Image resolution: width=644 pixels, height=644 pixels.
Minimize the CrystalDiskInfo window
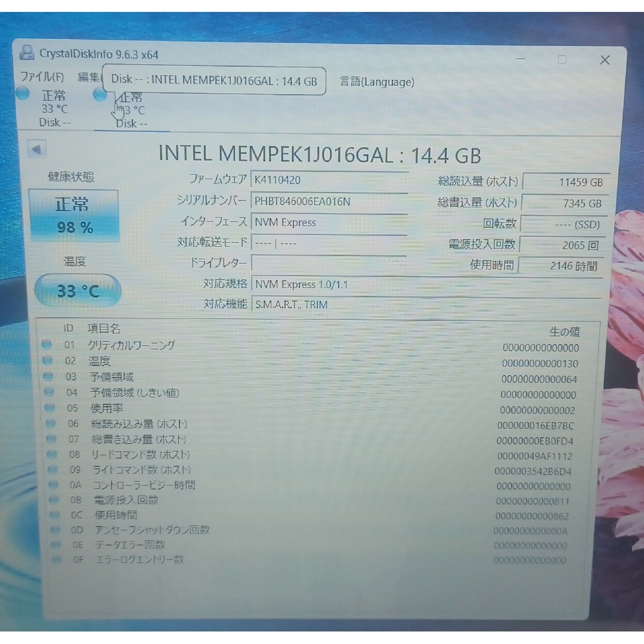tap(521, 58)
